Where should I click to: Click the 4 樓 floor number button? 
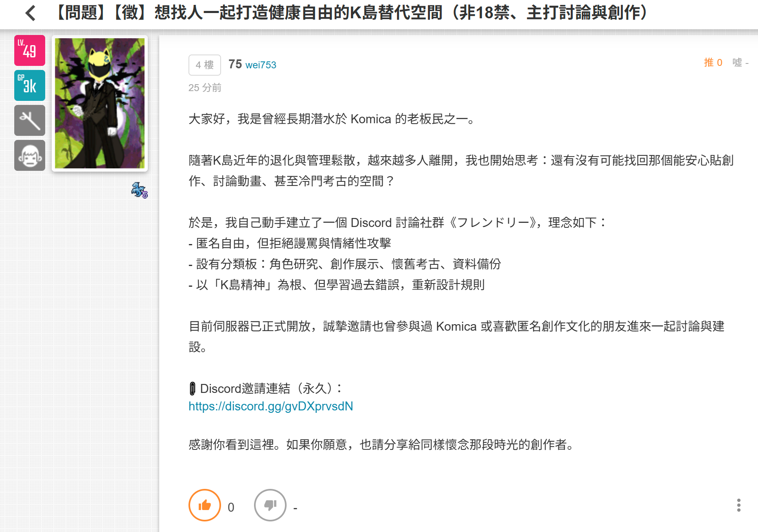click(205, 65)
